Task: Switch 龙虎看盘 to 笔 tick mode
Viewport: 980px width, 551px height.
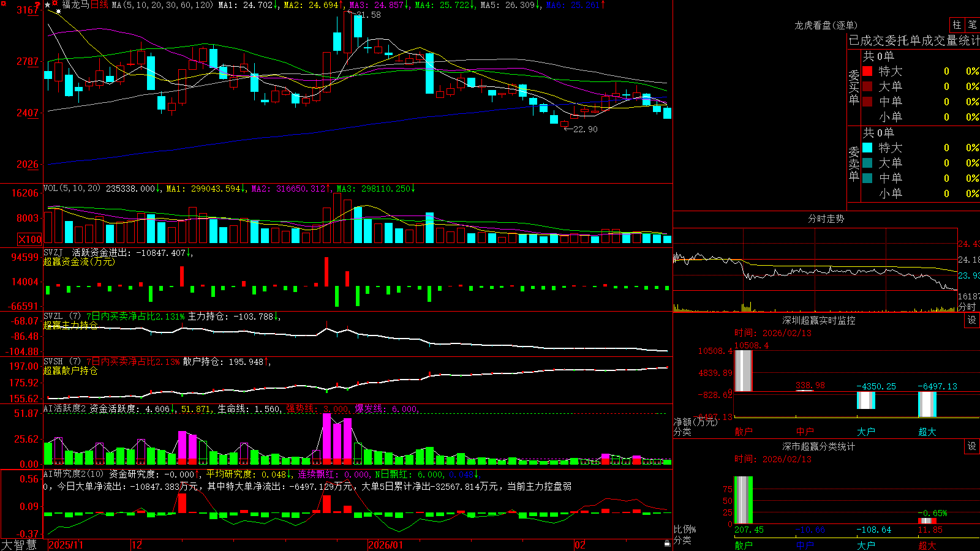Action: coord(972,24)
